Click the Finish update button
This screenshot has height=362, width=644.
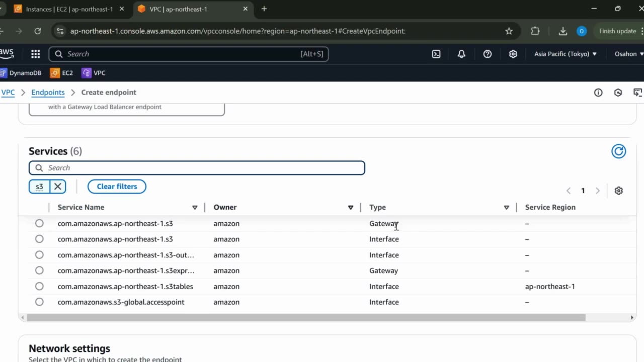[x=618, y=31]
